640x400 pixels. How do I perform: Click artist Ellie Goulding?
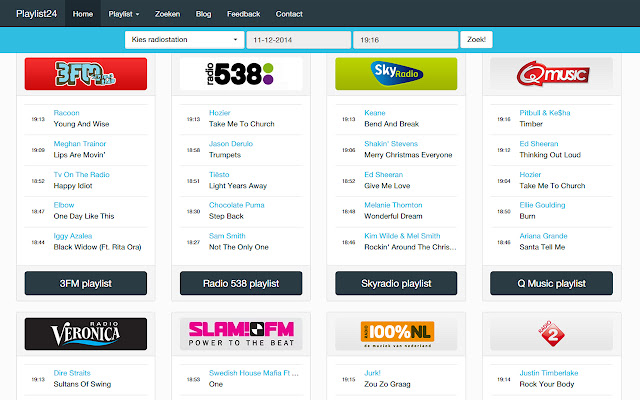[542, 205]
